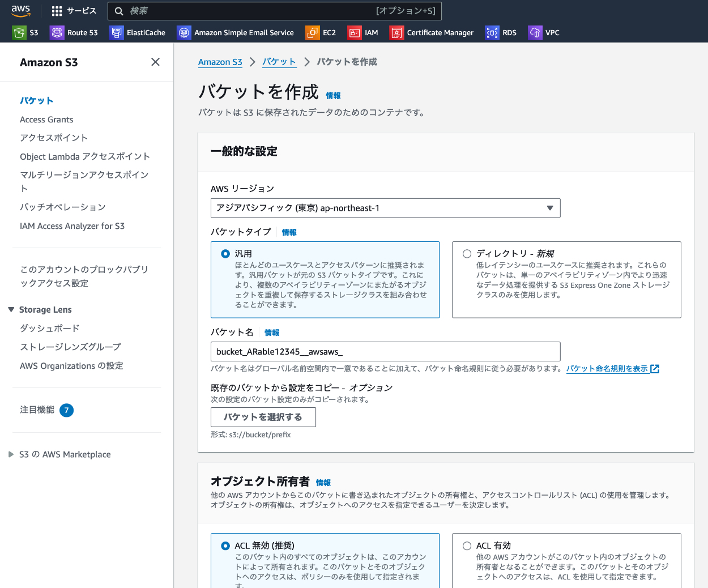Select the 汎用 bucket type radio
The height and width of the screenshot is (588, 708).
[x=225, y=254]
